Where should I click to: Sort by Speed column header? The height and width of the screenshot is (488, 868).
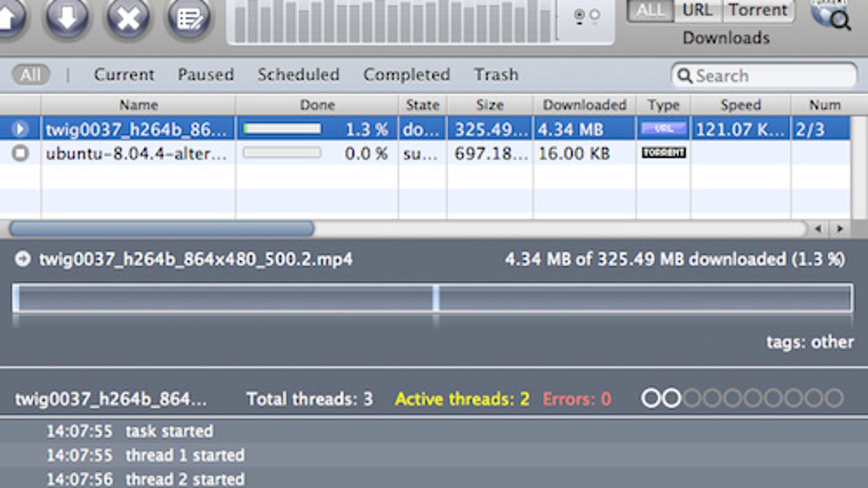[x=741, y=105]
